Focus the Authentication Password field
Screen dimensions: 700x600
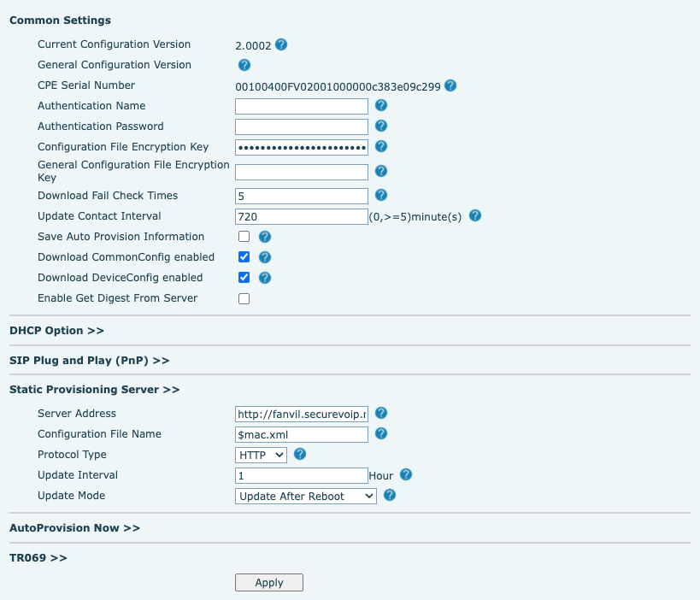(x=302, y=126)
